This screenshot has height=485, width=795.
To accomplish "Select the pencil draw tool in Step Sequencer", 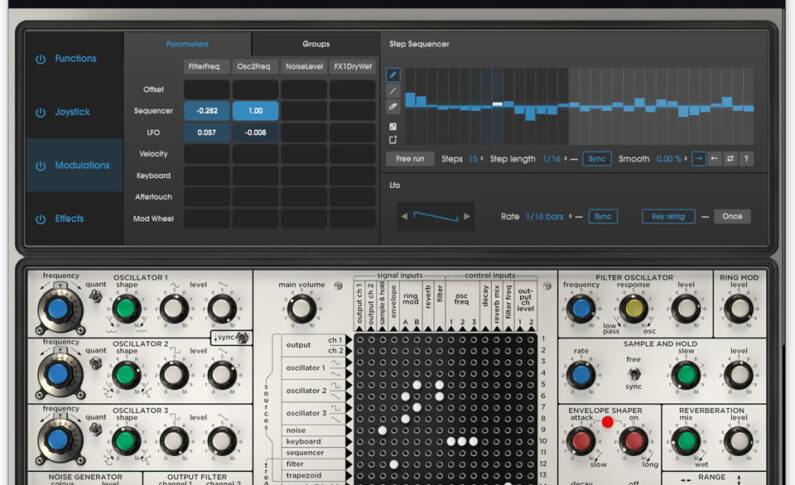I will click(x=393, y=75).
